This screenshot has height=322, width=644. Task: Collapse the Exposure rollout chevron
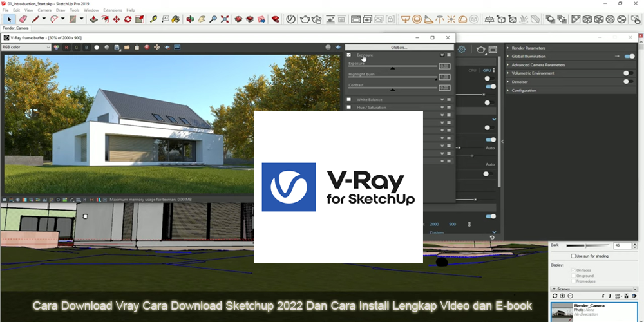click(442, 55)
